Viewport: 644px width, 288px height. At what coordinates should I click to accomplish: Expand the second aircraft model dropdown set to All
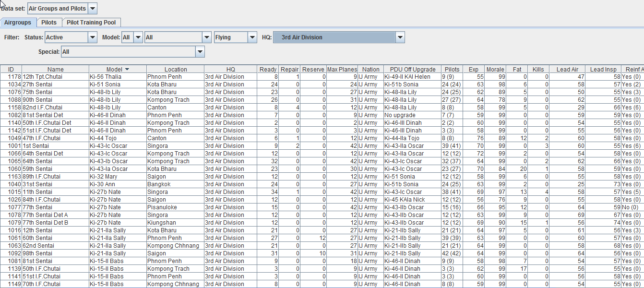[x=206, y=37]
